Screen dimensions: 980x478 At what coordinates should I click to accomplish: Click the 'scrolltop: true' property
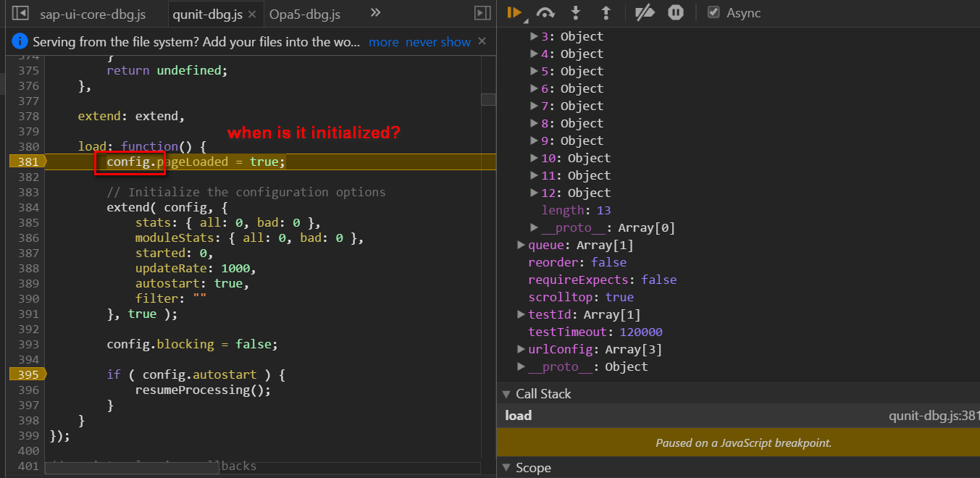581,297
